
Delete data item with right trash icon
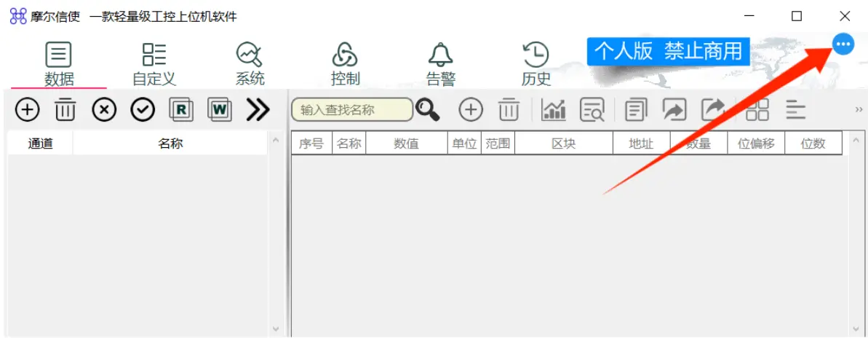coord(509,110)
